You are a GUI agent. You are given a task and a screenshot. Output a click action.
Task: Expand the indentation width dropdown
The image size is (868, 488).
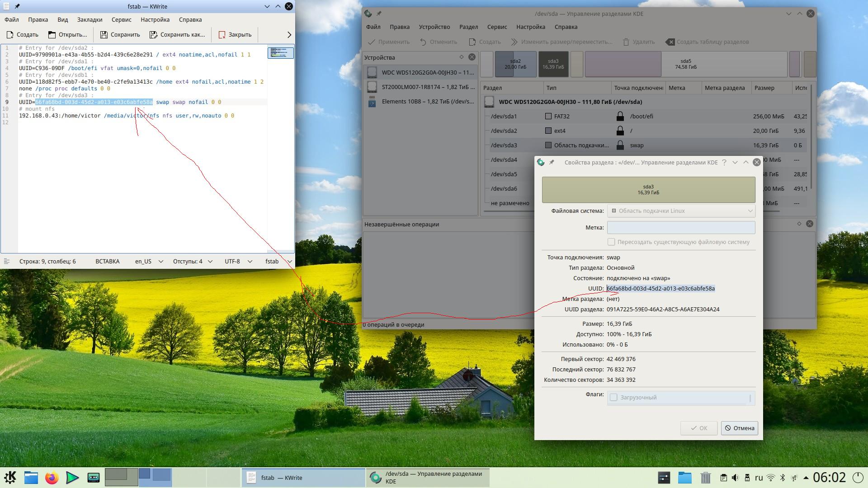193,262
